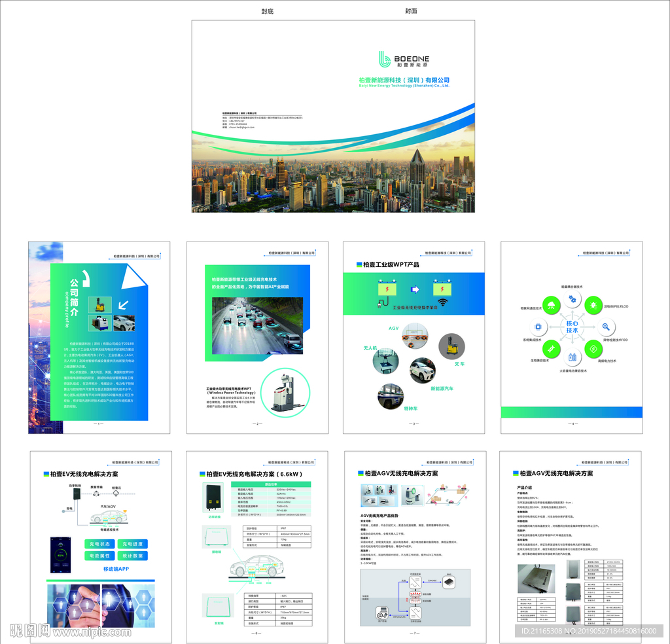Click the 充电进度 button
This screenshot has height=644, width=670.
click(x=132, y=544)
